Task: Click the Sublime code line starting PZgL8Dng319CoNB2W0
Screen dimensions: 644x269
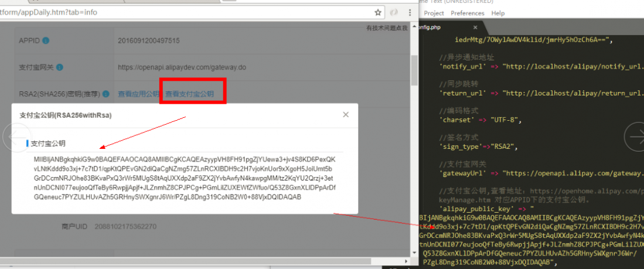Action: (x=489, y=262)
